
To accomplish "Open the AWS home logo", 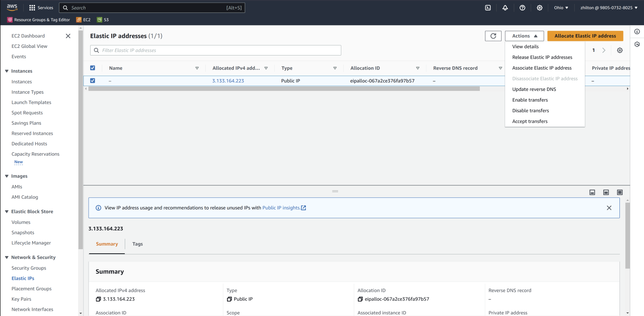I will click(x=12, y=7).
